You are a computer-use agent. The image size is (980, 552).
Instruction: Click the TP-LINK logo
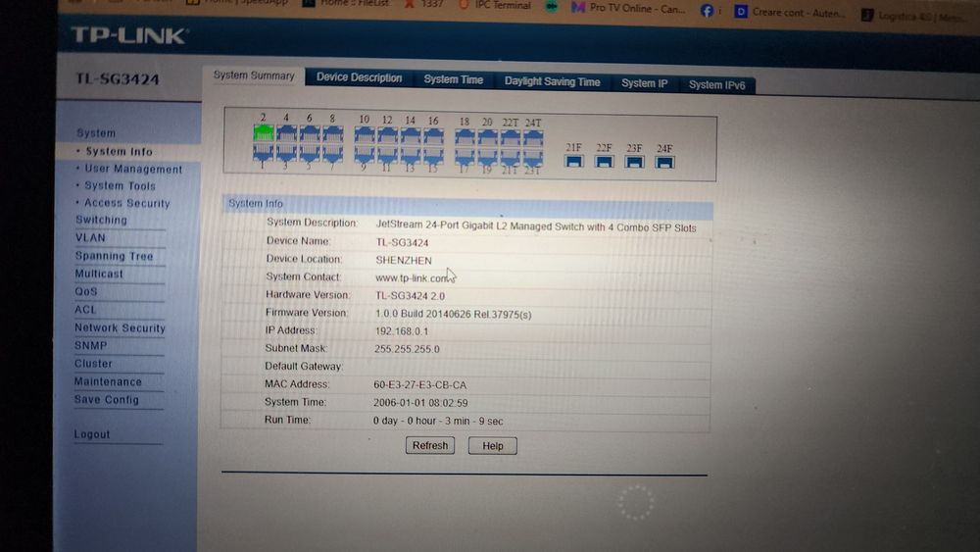coord(128,35)
